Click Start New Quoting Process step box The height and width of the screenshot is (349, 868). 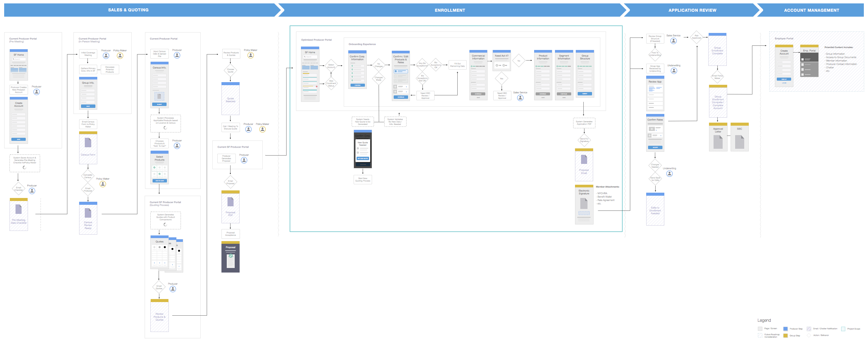point(363,179)
